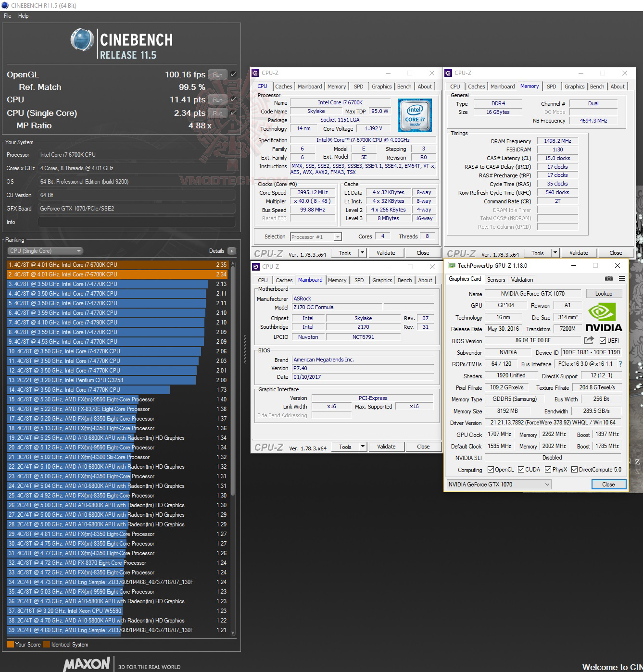Click the scrollbar up arrow in Ranking
Image resolution: width=643 pixels, height=672 pixels.
tap(233, 263)
